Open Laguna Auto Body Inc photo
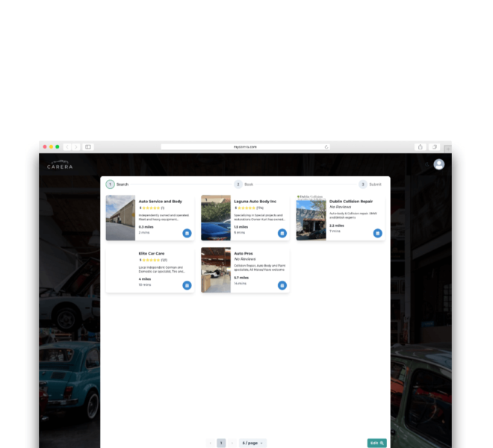The width and height of the screenshot is (493, 448). coord(216,218)
